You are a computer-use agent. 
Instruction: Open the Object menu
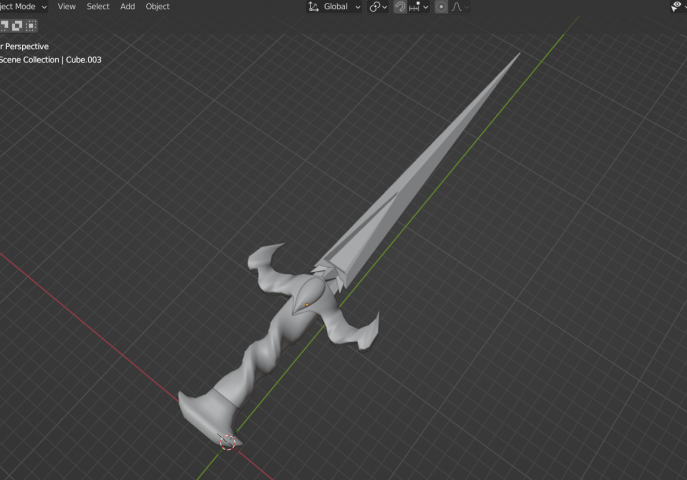[157, 7]
